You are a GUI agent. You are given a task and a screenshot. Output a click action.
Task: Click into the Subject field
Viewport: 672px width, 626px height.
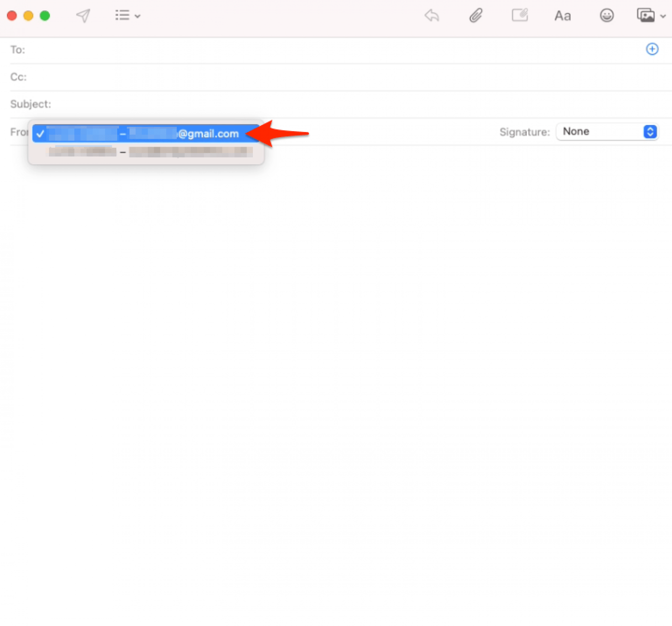click(185, 104)
